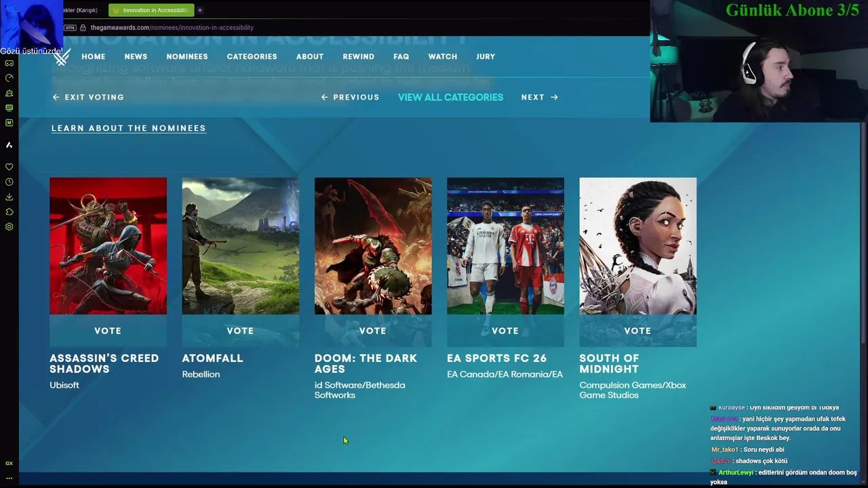Vote for EA Sports FC 26
Image resolution: width=868 pixels, height=488 pixels.
505,331
